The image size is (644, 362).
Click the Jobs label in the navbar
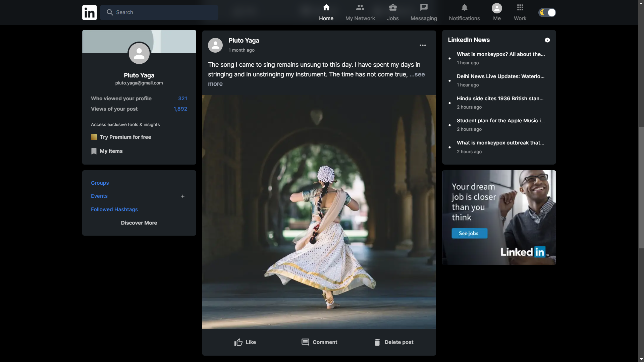click(x=393, y=18)
